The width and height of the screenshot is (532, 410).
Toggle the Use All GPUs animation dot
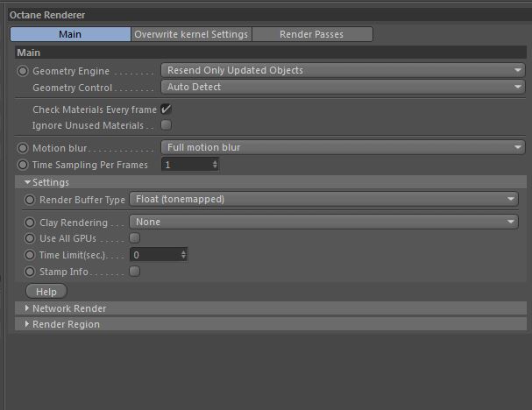click(x=30, y=238)
